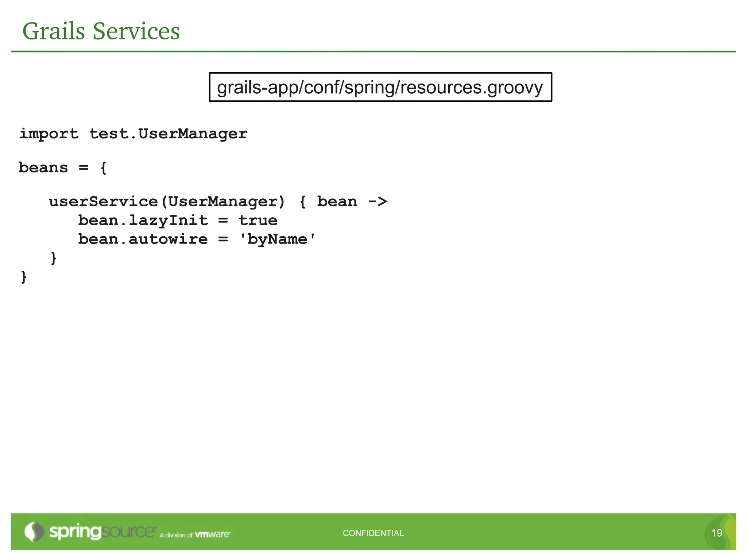Image resolution: width=747 pixels, height=560 pixels.
Task: Click the bean.autowire = 'byName' line
Action: tap(197, 240)
